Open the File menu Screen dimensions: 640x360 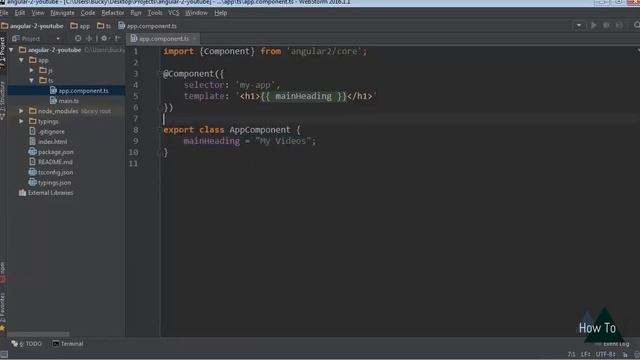coord(4,13)
